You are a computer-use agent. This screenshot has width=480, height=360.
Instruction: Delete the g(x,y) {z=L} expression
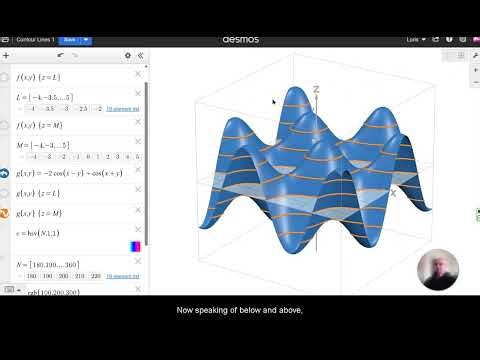[138, 189]
